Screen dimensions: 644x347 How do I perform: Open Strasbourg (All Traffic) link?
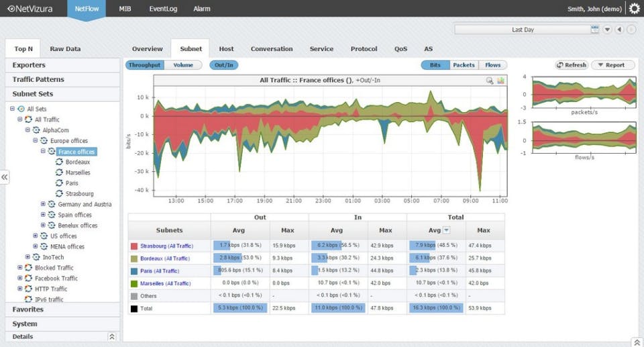pyautogui.click(x=167, y=246)
